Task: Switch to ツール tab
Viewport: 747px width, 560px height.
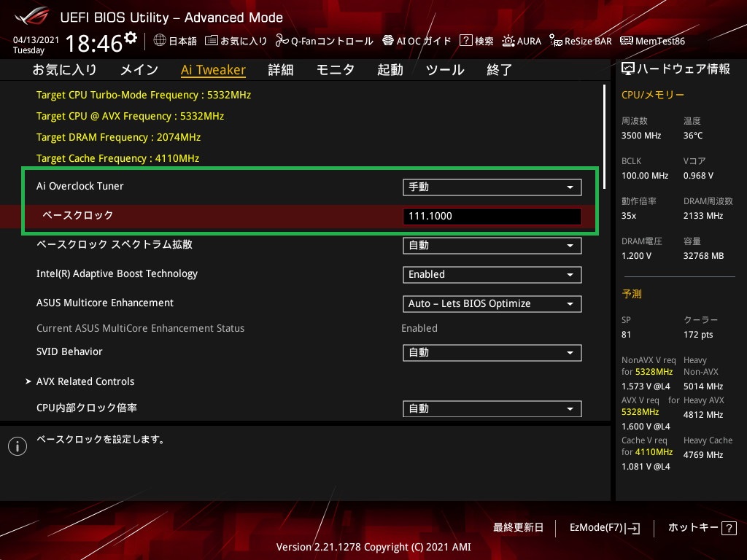Action: pyautogui.click(x=445, y=70)
